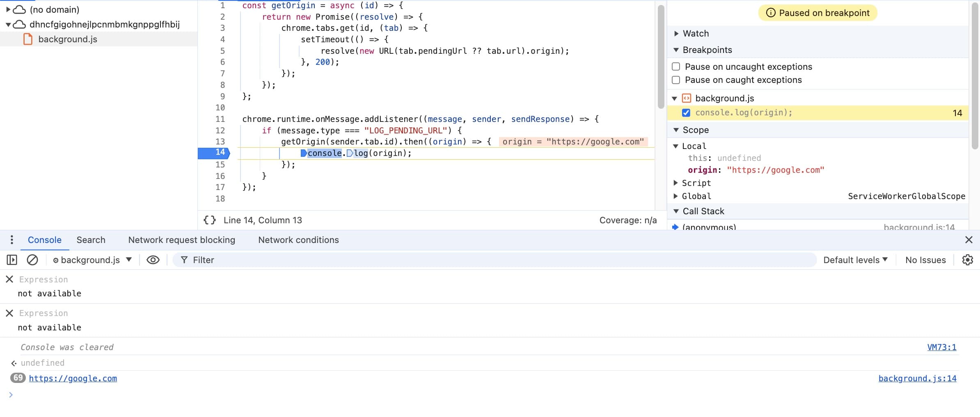Clear the console with the ban icon
This screenshot has width=980, height=417.
tap(32, 260)
